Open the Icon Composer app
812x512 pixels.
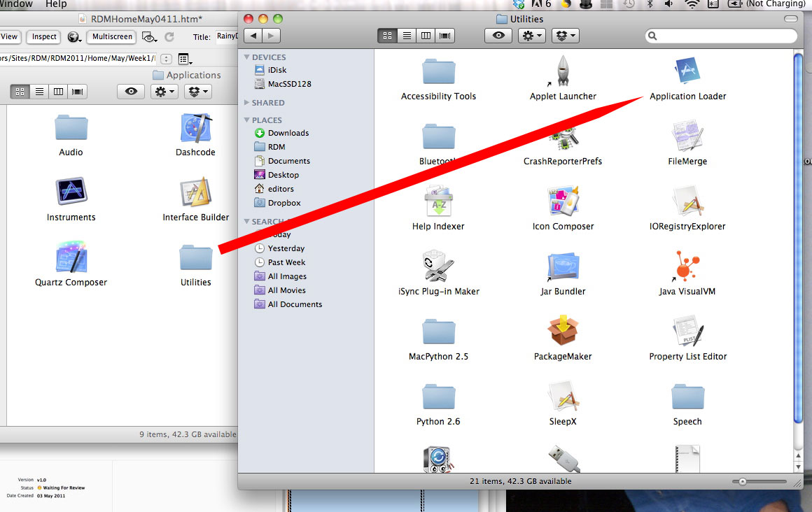tap(563, 201)
